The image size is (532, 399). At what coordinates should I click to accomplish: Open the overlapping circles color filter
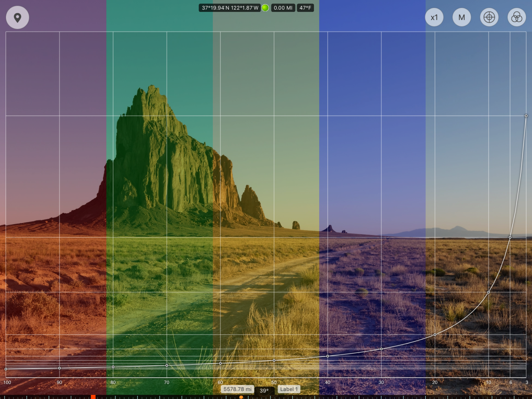[x=516, y=18]
